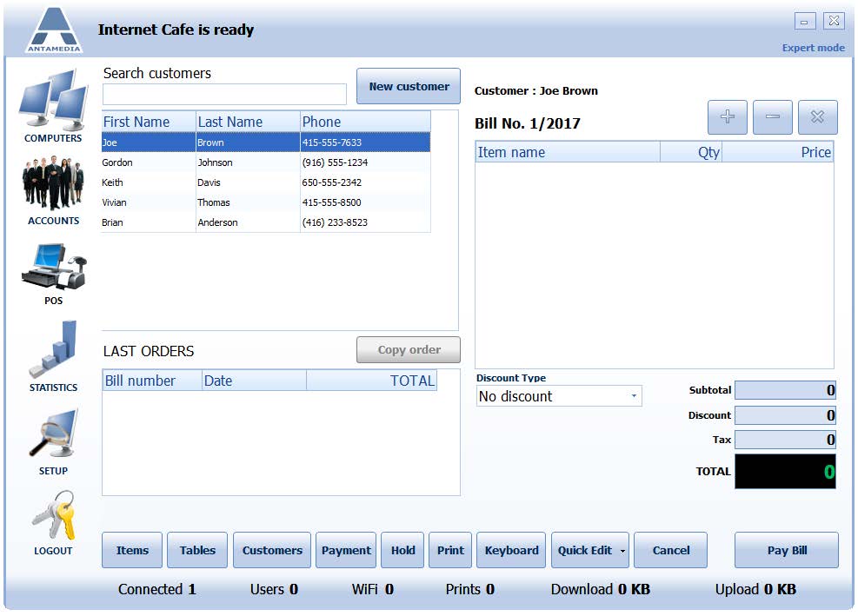Click the Download 0 KB status entry
This screenshot has width=858, height=616.
point(601,590)
